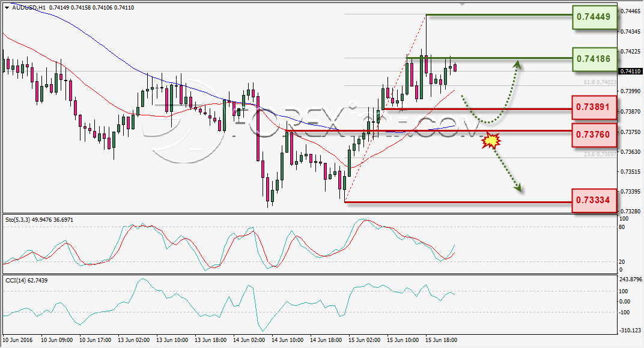Click price axis value 0.74225
This screenshot has height=348, width=644.
[x=630, y=51]
